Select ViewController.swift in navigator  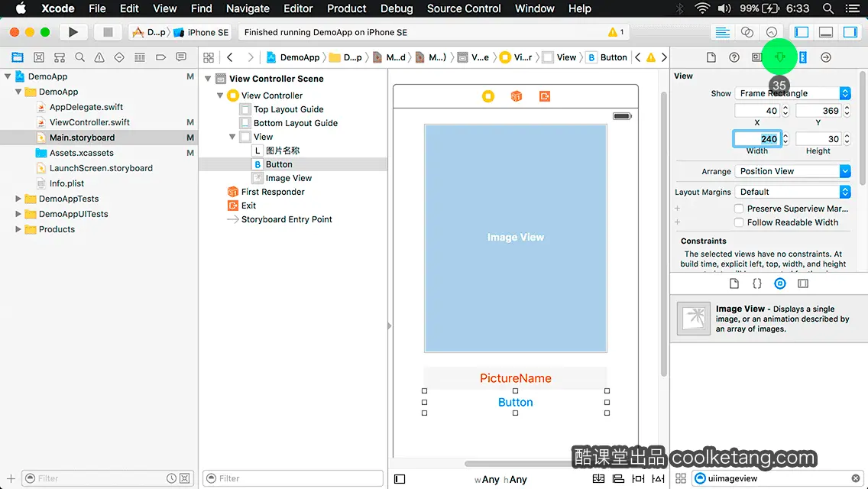click(x=89, y=121)
